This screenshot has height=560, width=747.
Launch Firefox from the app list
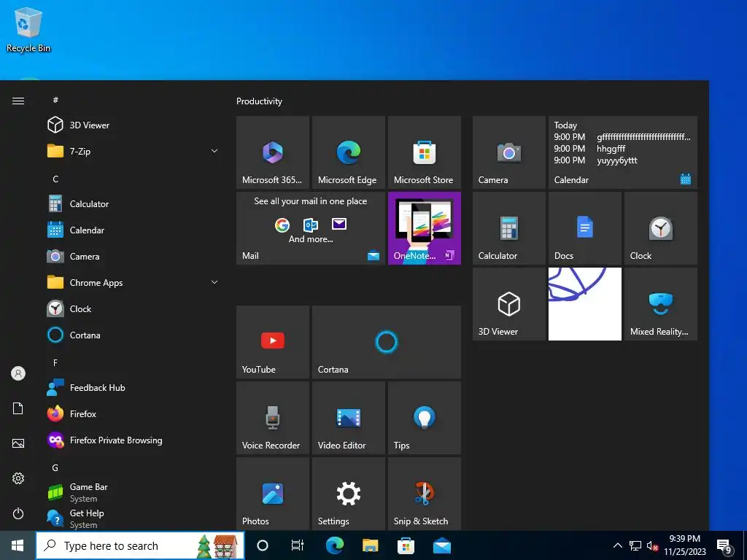(132, 414)
